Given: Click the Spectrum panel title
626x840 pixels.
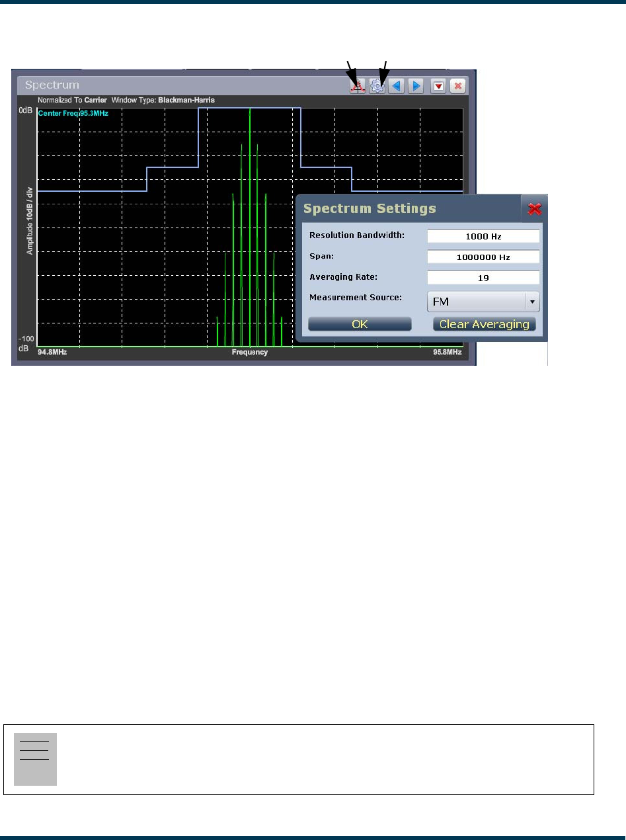Looking at the screenshot, I should point(52,85).
